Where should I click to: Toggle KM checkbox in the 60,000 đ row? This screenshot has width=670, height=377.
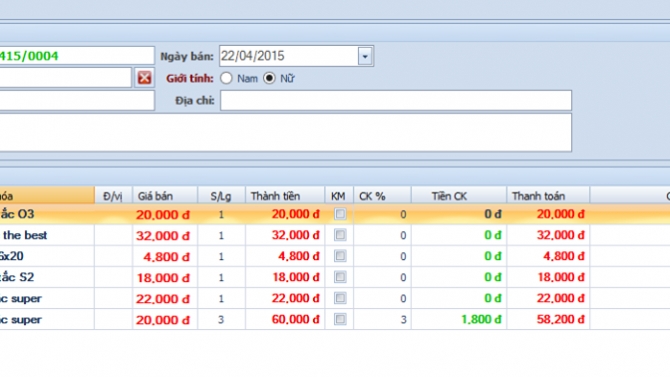point(340,319)
